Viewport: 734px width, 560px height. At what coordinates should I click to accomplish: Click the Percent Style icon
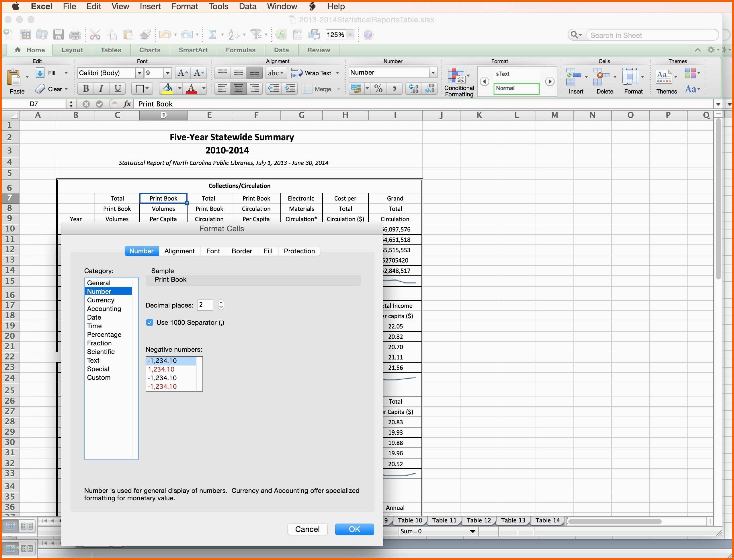click(x=378, y=89)
